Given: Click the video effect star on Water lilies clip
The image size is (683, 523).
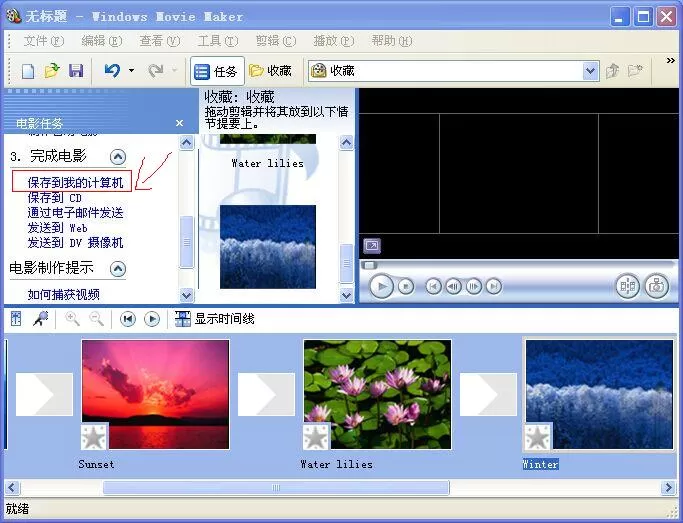Looking at the screenshot, I should tap(316, 436).
